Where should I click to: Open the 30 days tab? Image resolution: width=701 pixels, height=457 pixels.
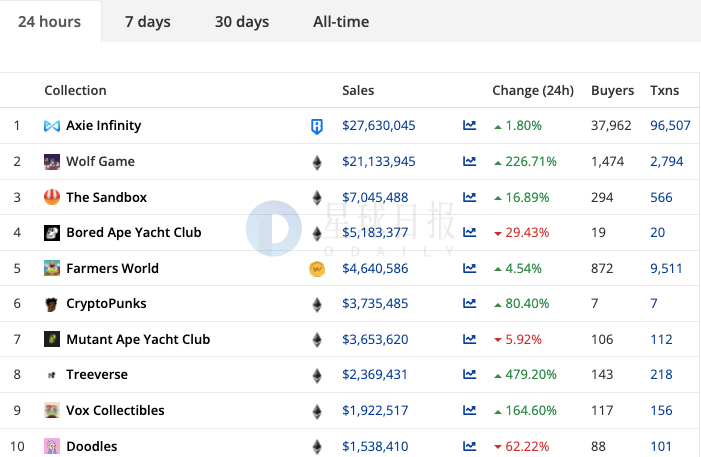click(242, 21)
